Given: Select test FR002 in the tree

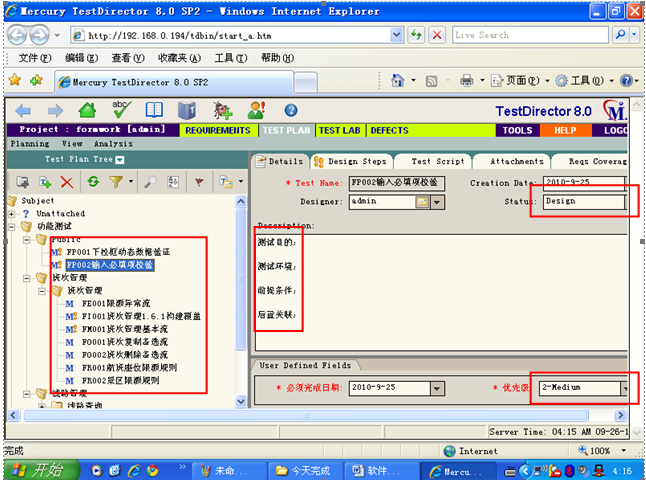Looking at the screenshot, I should tap(120, 381).
